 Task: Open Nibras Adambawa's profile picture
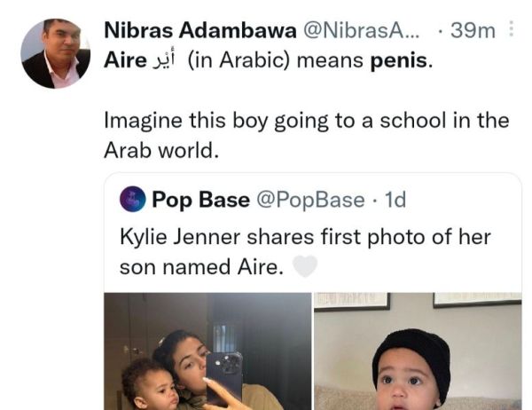click(55, 53)
